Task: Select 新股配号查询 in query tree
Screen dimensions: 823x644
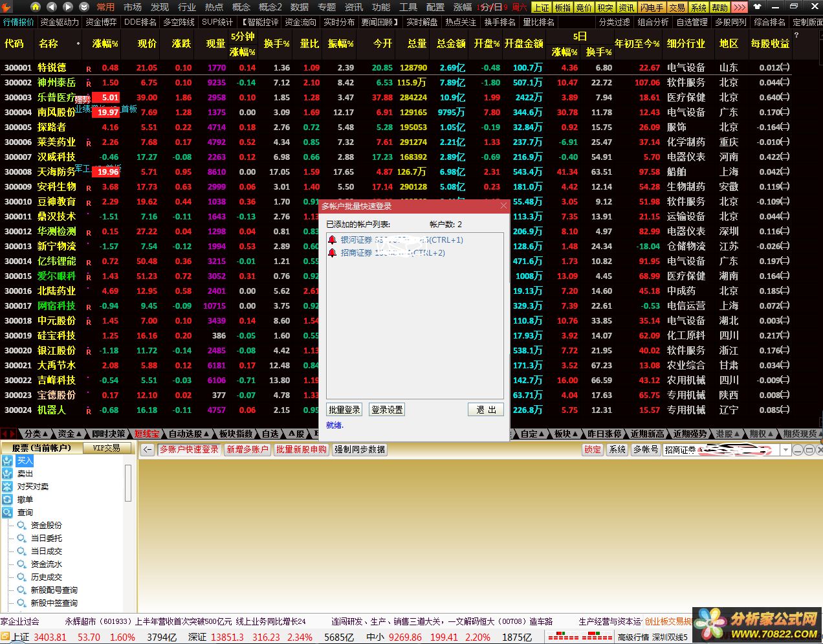Action: [x=54, y=590]
